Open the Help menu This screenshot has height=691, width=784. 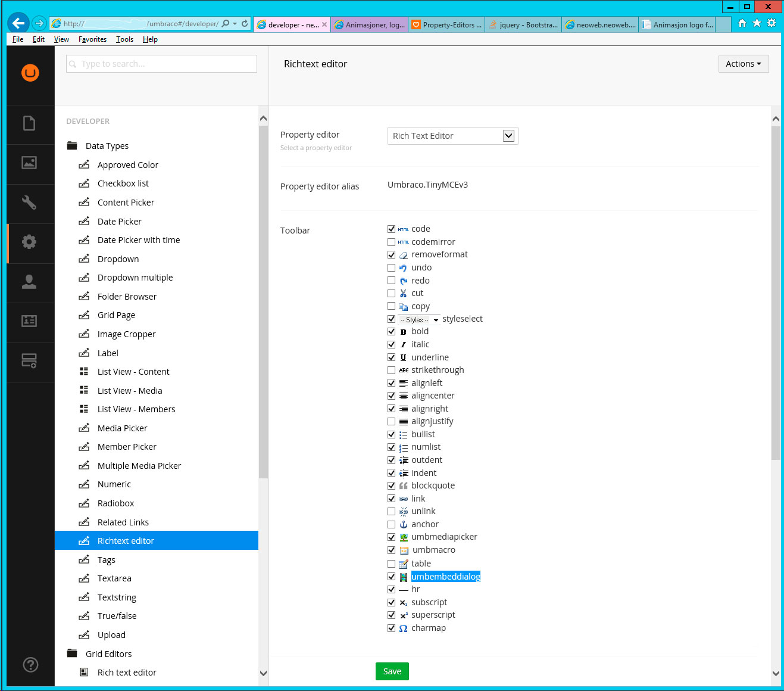click(x=150, y=39)
